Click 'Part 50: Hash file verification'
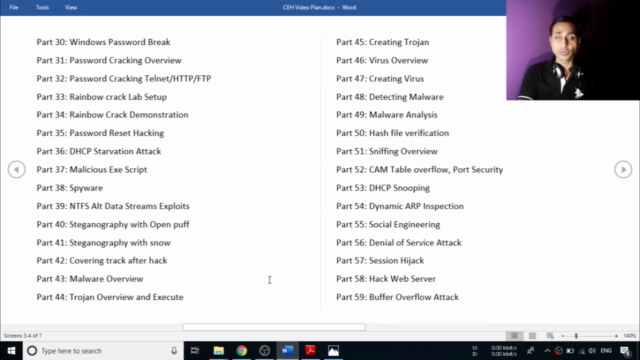Image resolution: width=640 pixels, height=360 pixels. 392,133
